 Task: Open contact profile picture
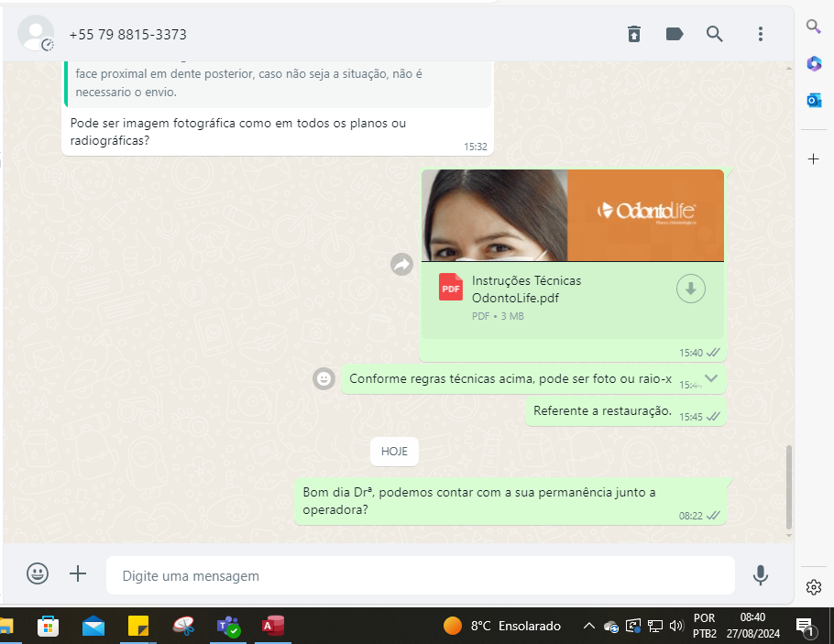pos(36,34)
